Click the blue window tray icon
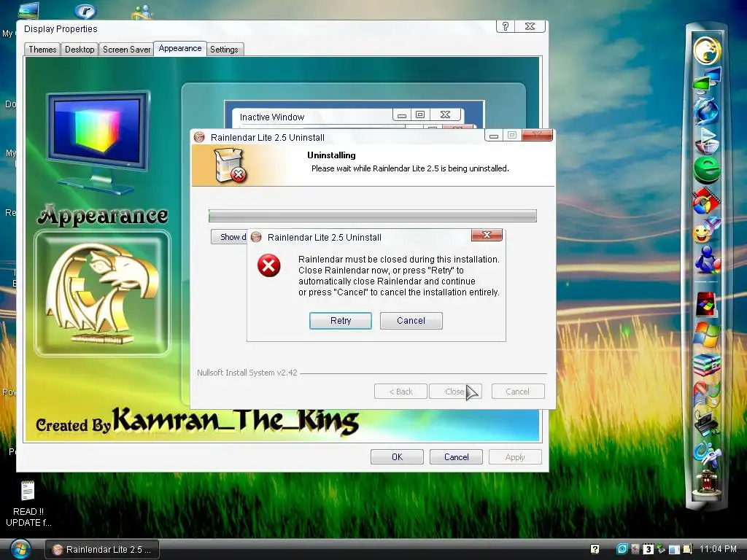 click(674, 550)
